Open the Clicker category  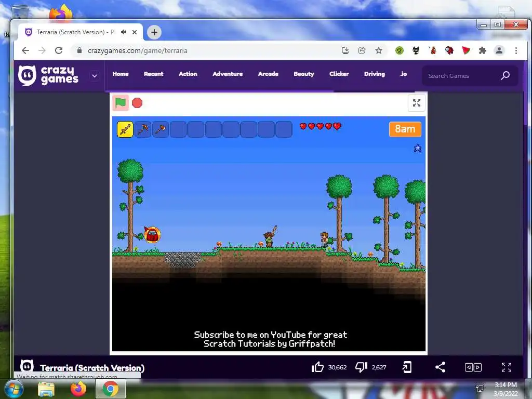coord(339,74)
